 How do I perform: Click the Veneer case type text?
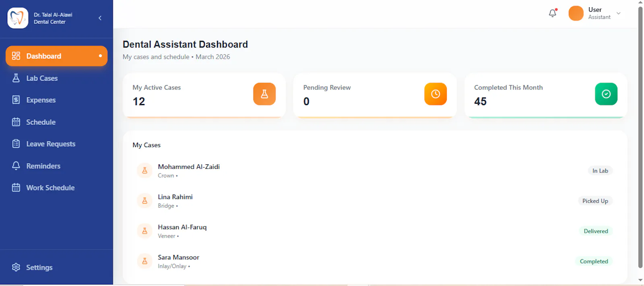click(x=166, y=236)
